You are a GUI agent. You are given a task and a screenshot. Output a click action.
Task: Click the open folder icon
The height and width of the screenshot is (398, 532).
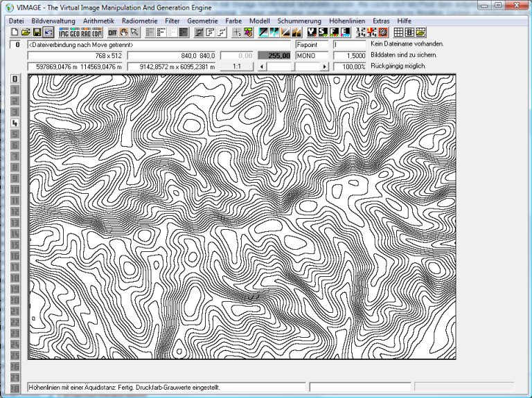(26, 33)
